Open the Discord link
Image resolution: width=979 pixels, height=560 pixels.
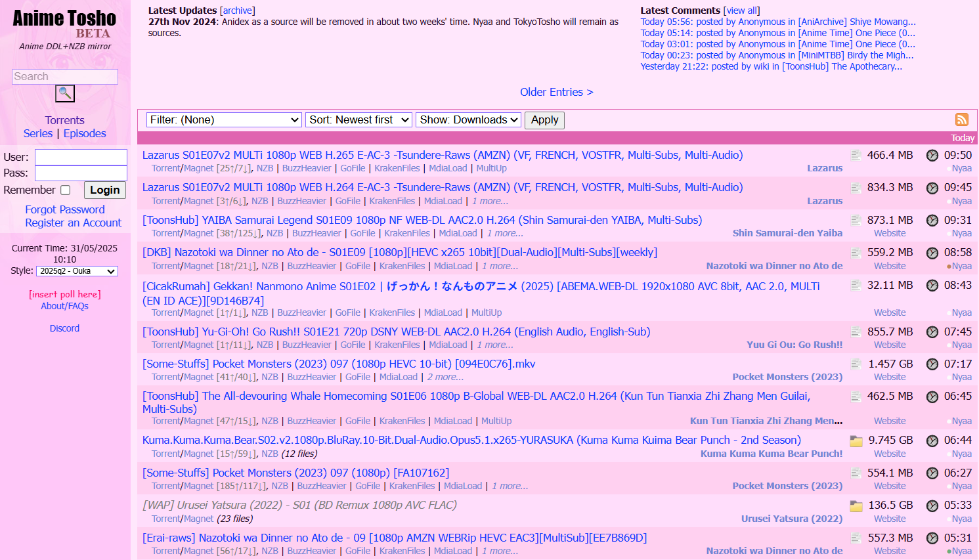[x=64, y=328]
